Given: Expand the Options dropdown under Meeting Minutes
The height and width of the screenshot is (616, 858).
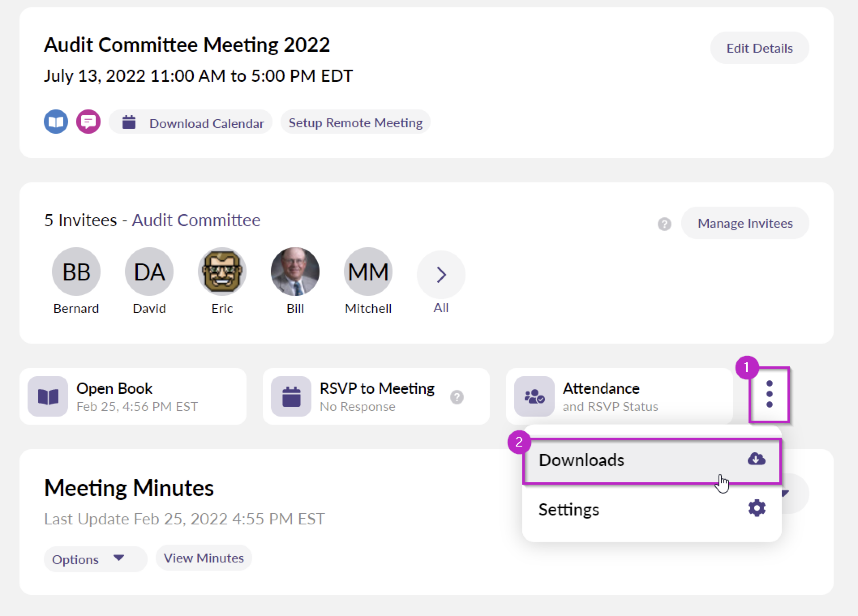Looking at the screenshot, I should coord(95,559).
